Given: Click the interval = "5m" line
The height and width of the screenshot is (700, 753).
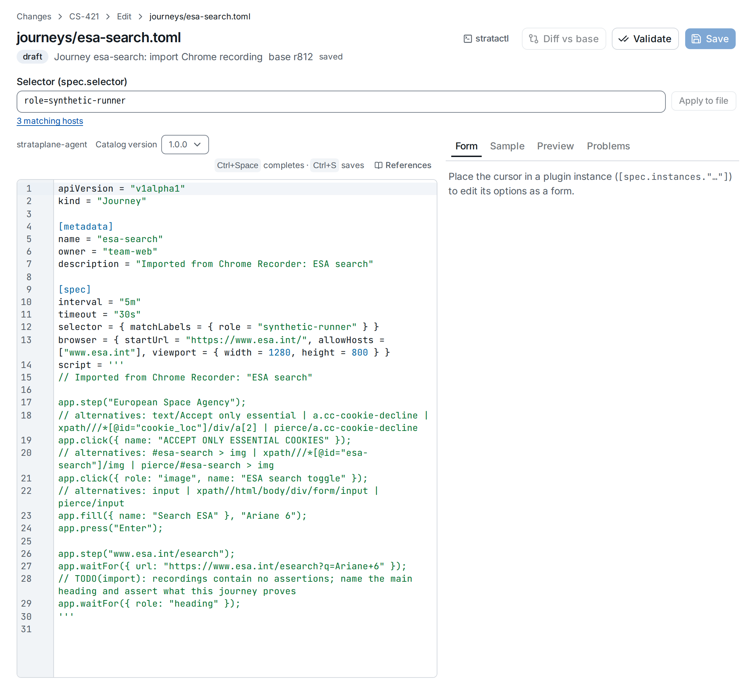Looking at the screenshot, I should 100,302.
